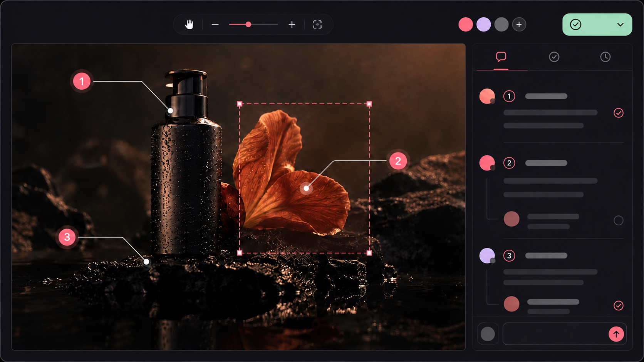Image resolution: width=644 pixels, height=362 pixels.
Task: Click the gray collaborator avatar in the top bar
Action: (x=501, y=25)
